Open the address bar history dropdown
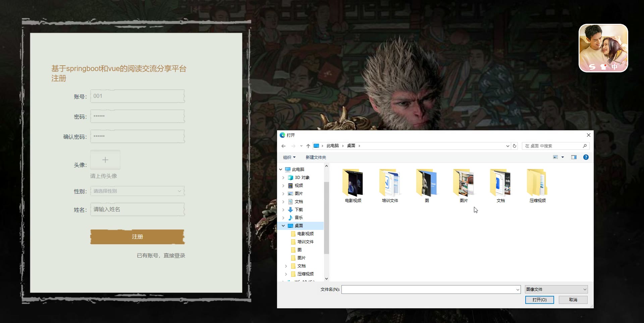644x323 pixels. pyautogui.click(x=507, y=146)
